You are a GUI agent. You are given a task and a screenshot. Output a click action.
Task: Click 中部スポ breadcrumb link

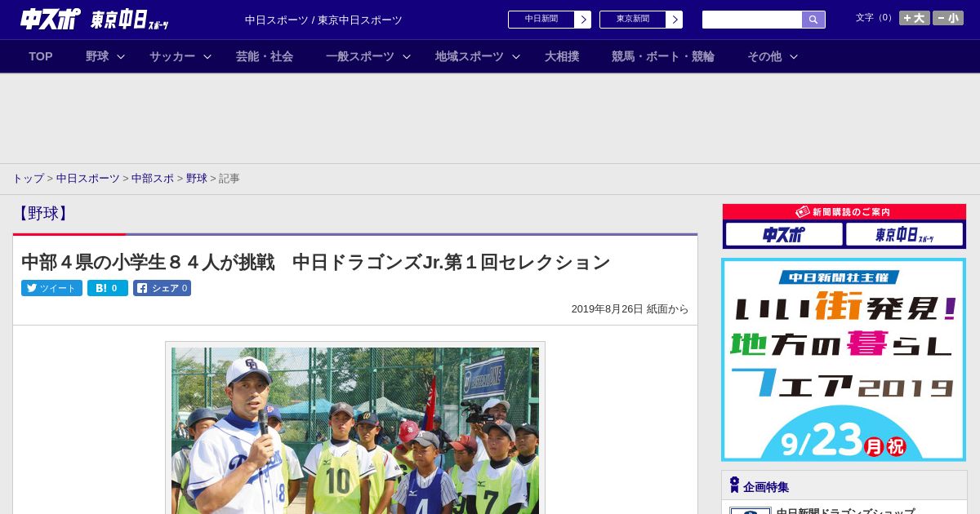point(153,178)
